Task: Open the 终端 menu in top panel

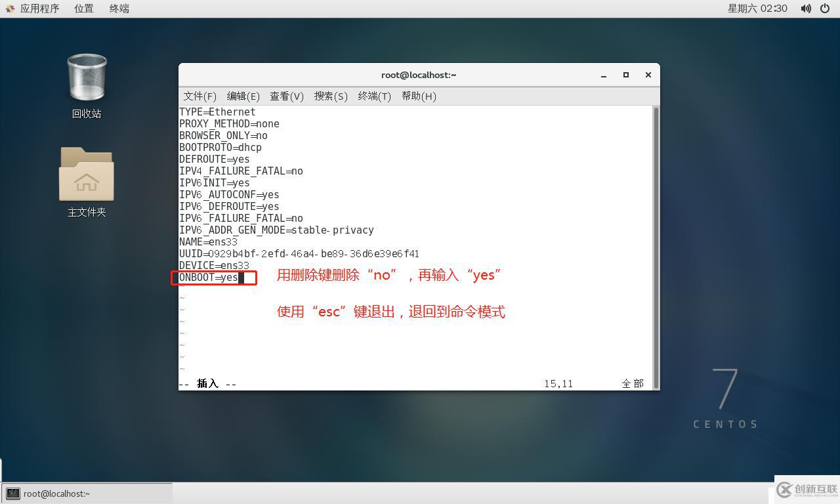Action: click(x=119, y=9)
